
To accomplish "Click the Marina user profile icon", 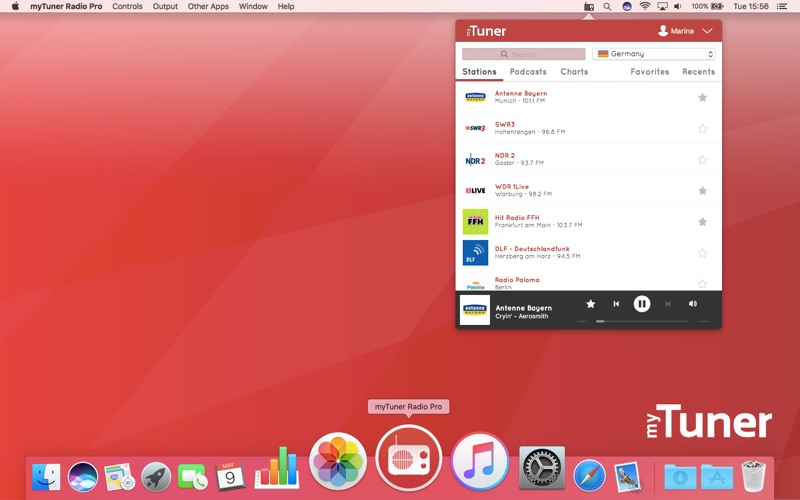I will click(x=663, y=31).
